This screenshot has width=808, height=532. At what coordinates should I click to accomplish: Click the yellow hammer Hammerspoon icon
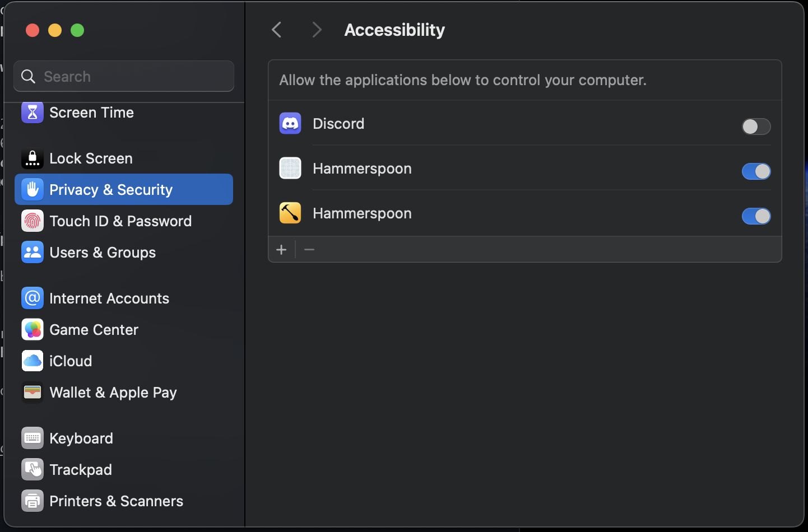pyautogui.click(x=290, y=213)
